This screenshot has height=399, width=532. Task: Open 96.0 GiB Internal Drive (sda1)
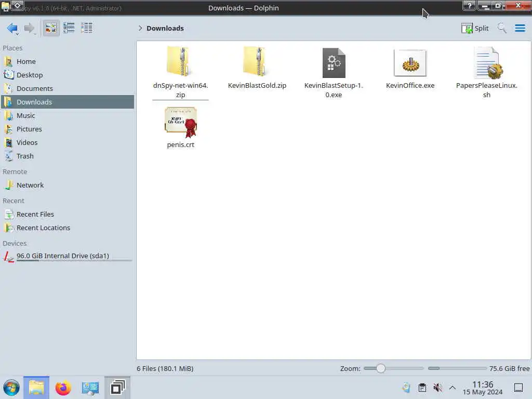68,257
